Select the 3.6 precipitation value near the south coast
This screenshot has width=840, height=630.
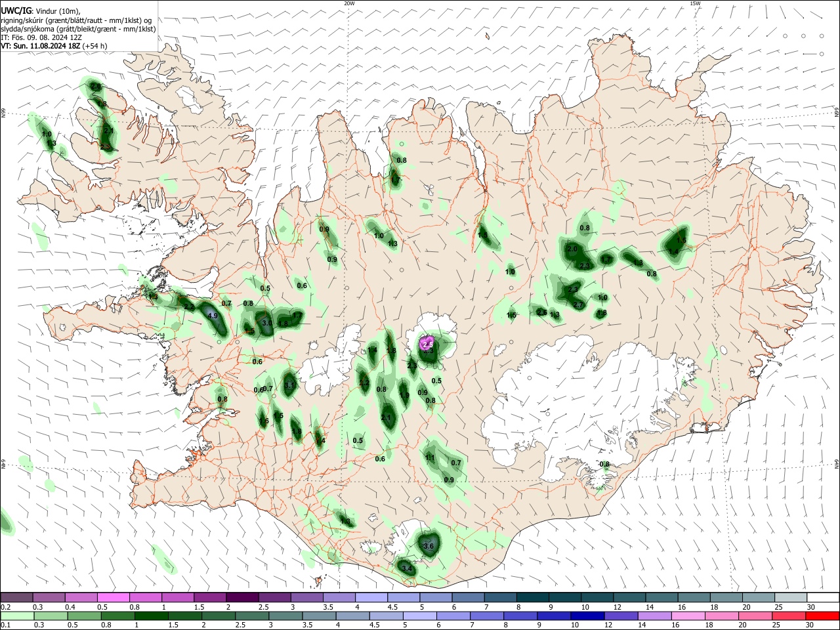point(429,546)
